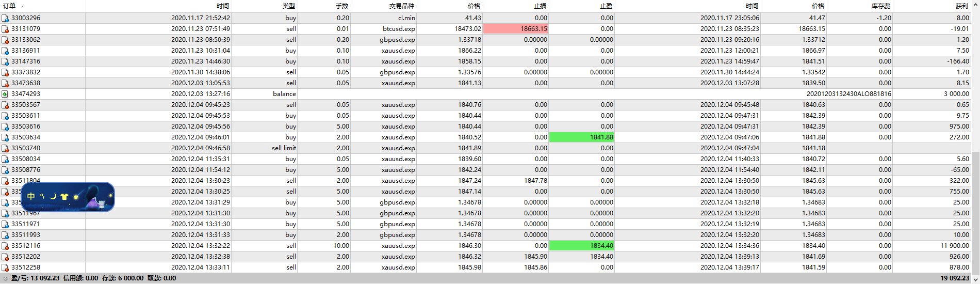Click the order icon for 33373832
This screenshot has height=284, width=980.
coord(5,72)
